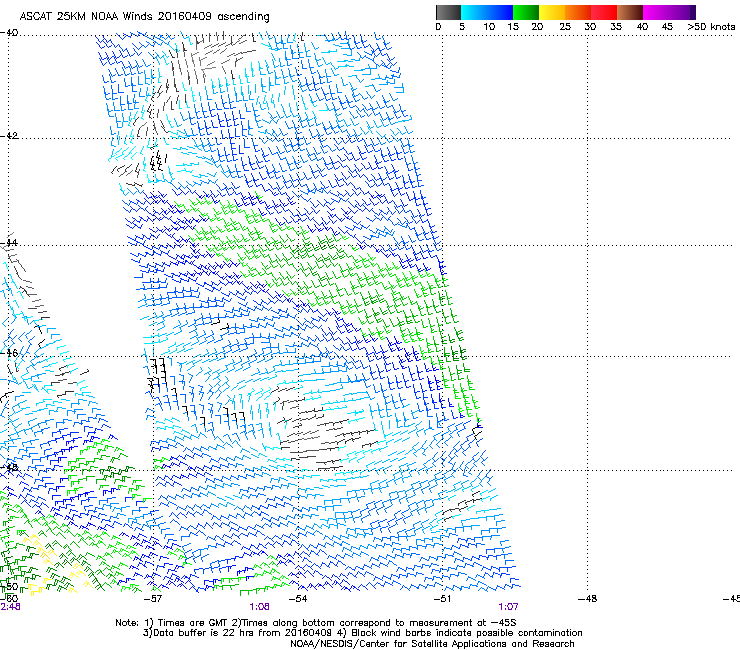The width and height of the screenshot is (740, 650).
Task: Click the -40 latitude axis label
Action: coord(9,33)
